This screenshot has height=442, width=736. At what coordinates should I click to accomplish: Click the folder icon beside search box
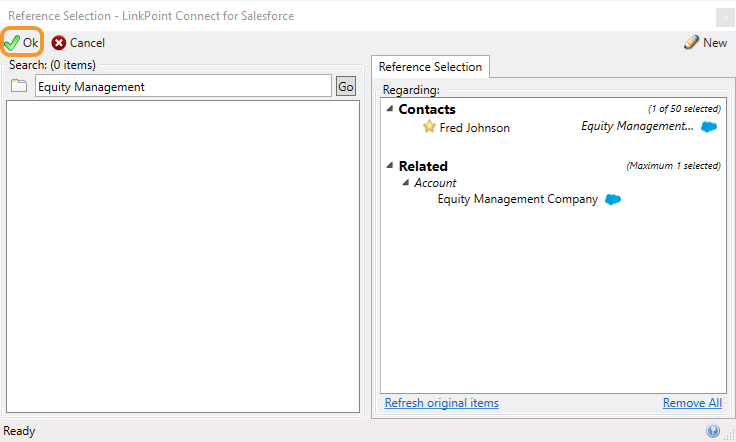(x=19, y=86)
